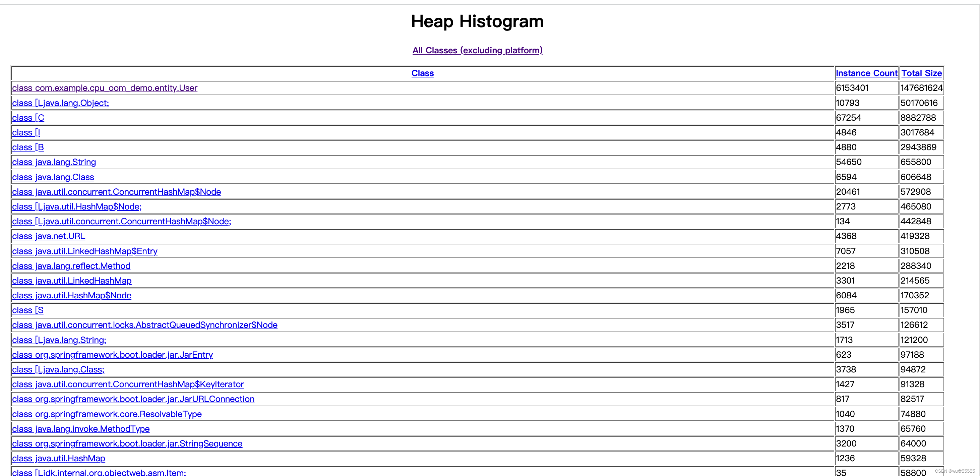The height and width of the screenshot is (476, 980).
Task: Open the All Classes excluding platform link
Action: pos(478,49)
